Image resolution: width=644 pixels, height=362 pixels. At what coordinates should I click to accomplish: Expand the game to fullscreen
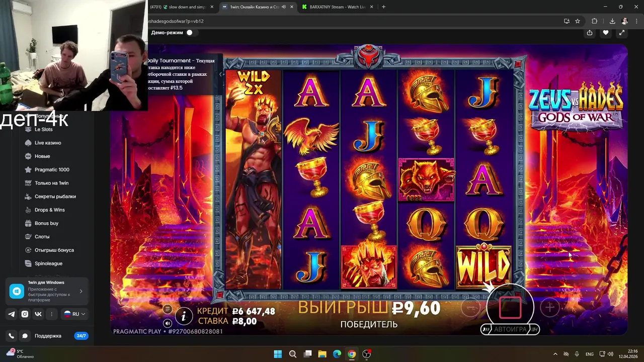[x=622, y=33]
